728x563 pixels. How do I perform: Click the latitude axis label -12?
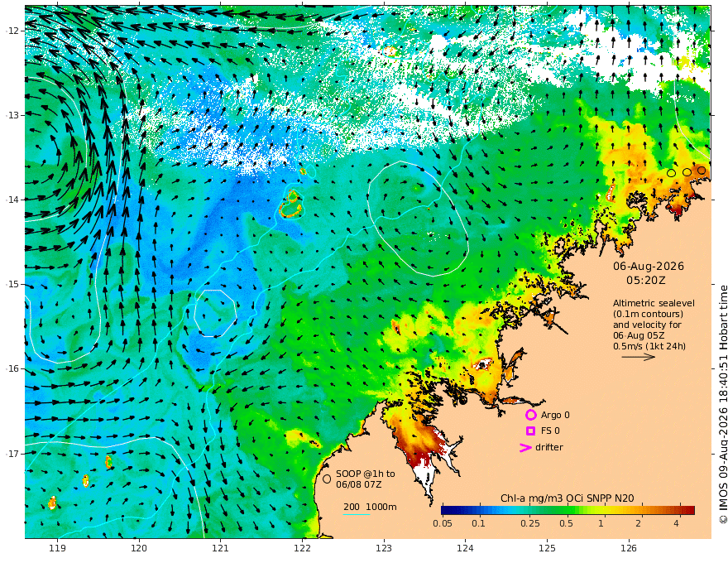click(x=12, y=31)
